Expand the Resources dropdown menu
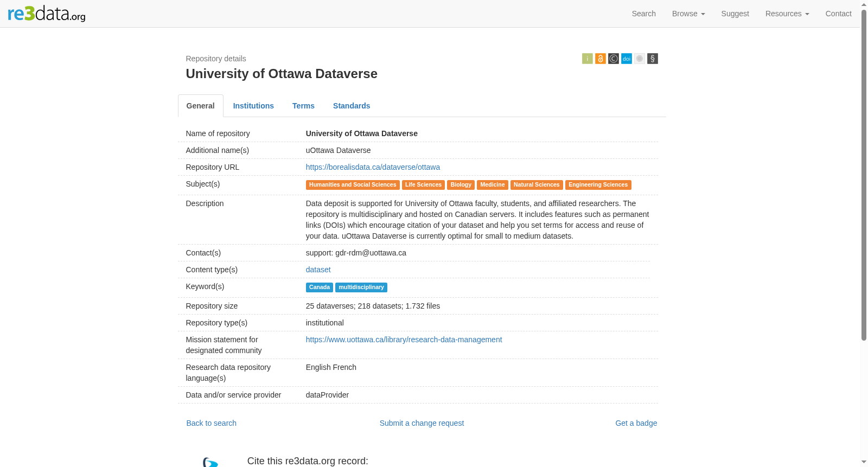The height and width of the screenshot is (467, 868). pos(787,14)
